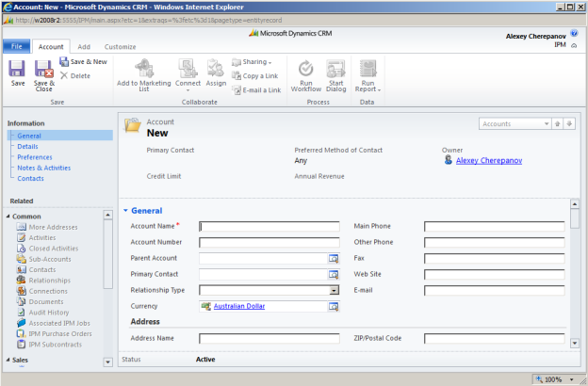The height and width of the screenshot is (386, 588).
Task: Open lookup for Primary Contact field
Action: (333, 274)
